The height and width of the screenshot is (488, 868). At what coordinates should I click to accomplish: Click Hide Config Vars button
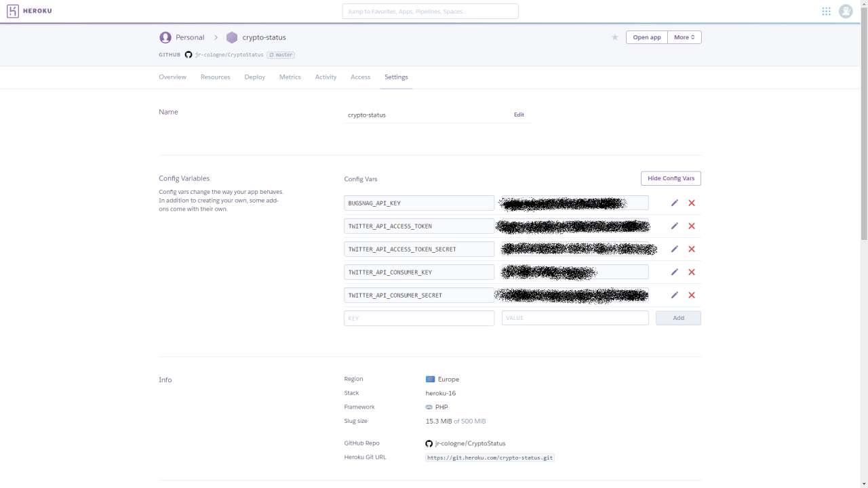click(x=671, y=178)
